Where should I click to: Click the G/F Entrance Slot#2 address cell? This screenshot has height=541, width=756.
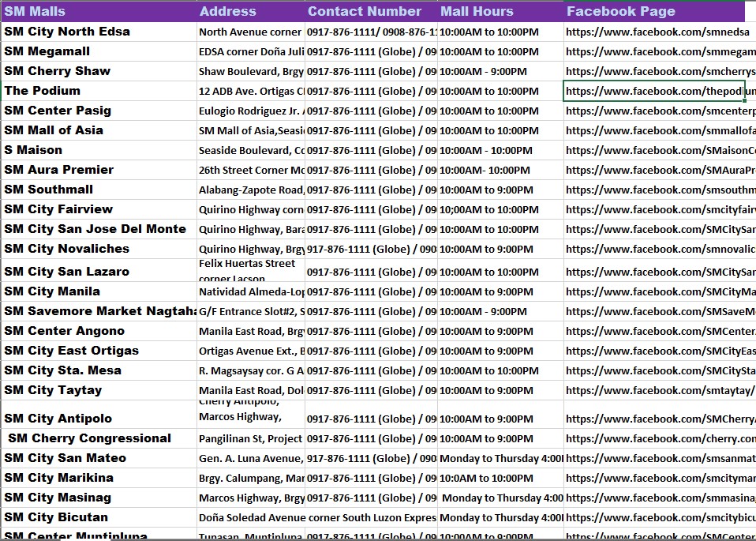pyautogui.click(x=251, y=312)
